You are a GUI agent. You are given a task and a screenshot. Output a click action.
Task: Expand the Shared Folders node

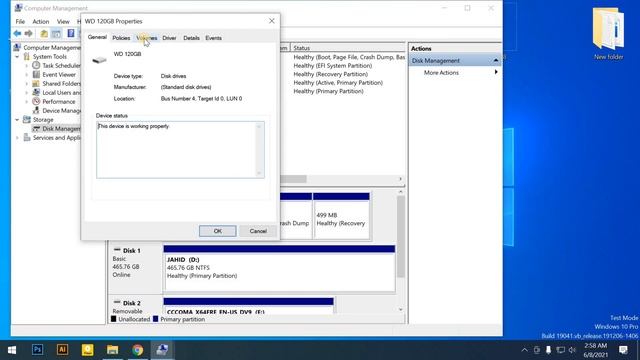pos(27,84)
